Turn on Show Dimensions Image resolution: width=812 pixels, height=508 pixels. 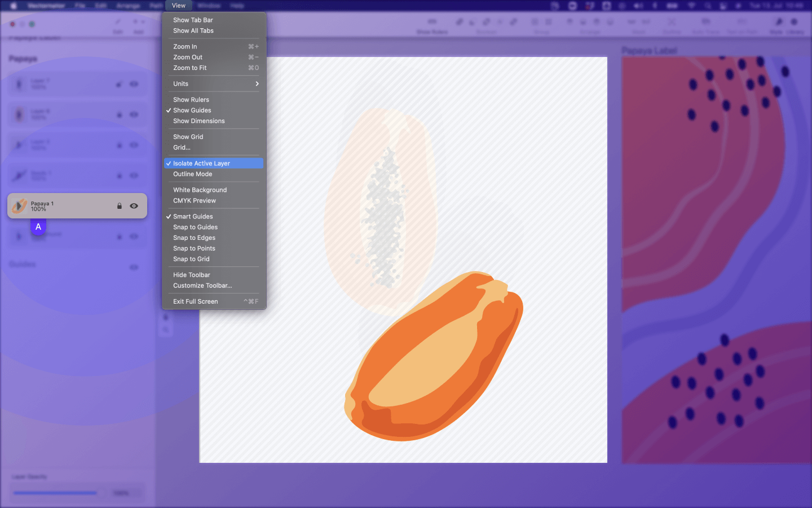tap(214, 121)
